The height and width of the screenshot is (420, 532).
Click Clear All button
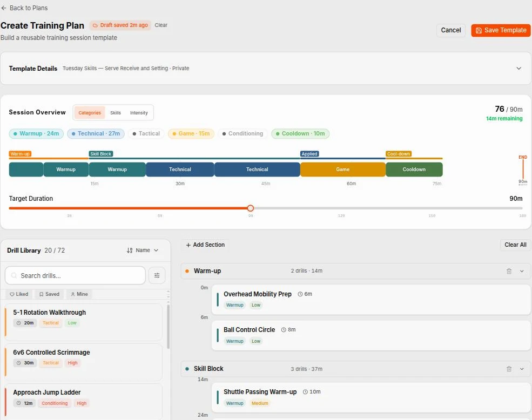pyautogui.click(x=515, y=245)
